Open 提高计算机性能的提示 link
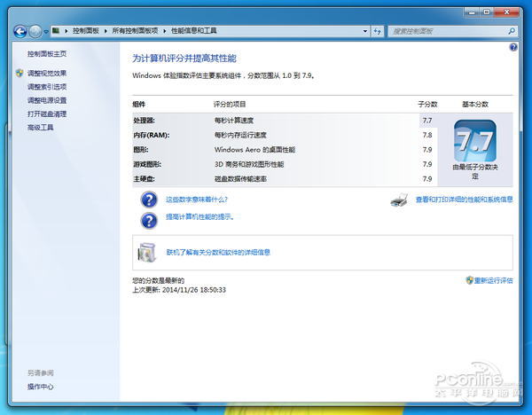The image size is (532, 415). click(199, 217)
